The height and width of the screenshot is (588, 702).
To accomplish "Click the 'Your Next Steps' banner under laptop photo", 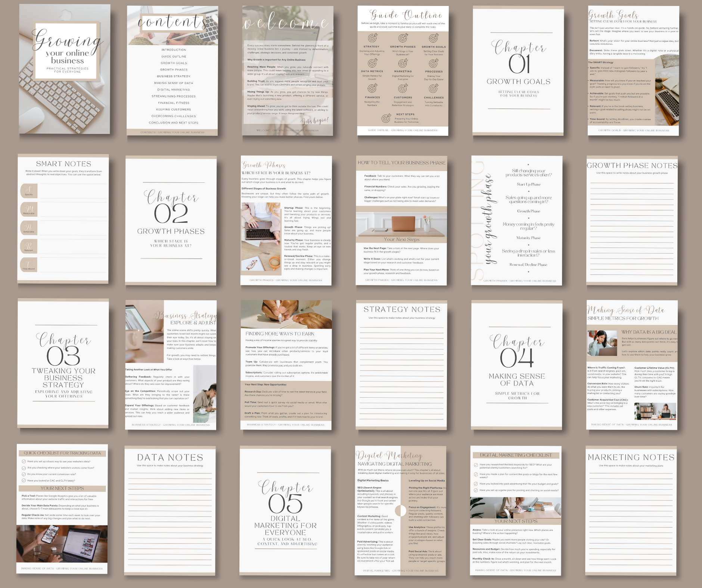I will pyautogui.click(x=401, y=240).
